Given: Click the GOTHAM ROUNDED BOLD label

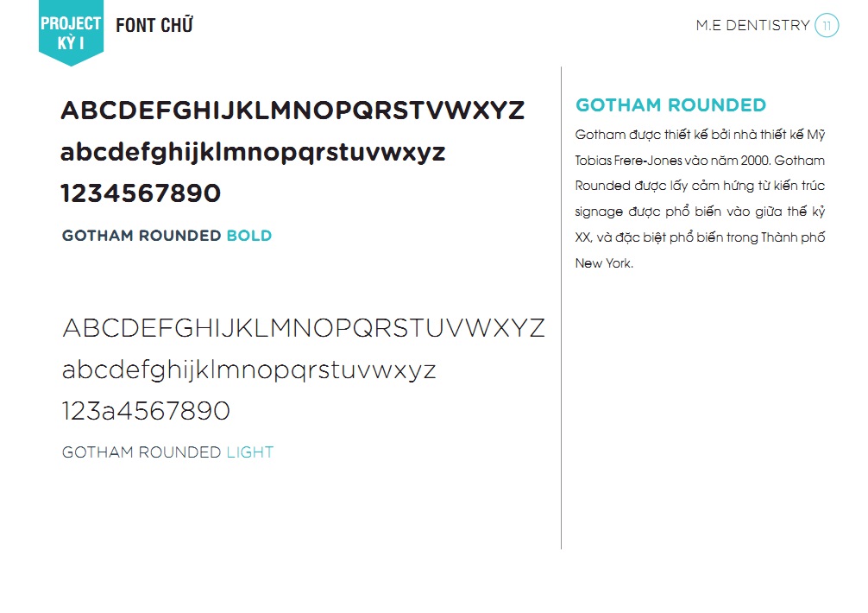Looking at the screenshot, I should [167, 236].
